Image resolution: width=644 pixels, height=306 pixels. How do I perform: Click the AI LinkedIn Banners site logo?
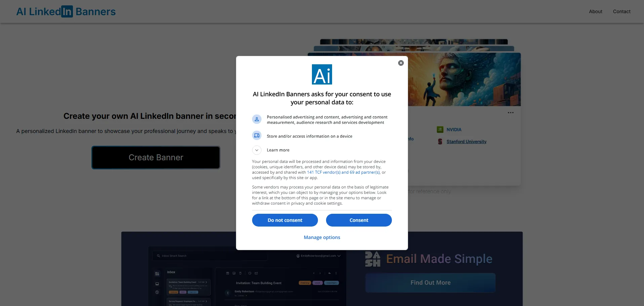(66, 11)
